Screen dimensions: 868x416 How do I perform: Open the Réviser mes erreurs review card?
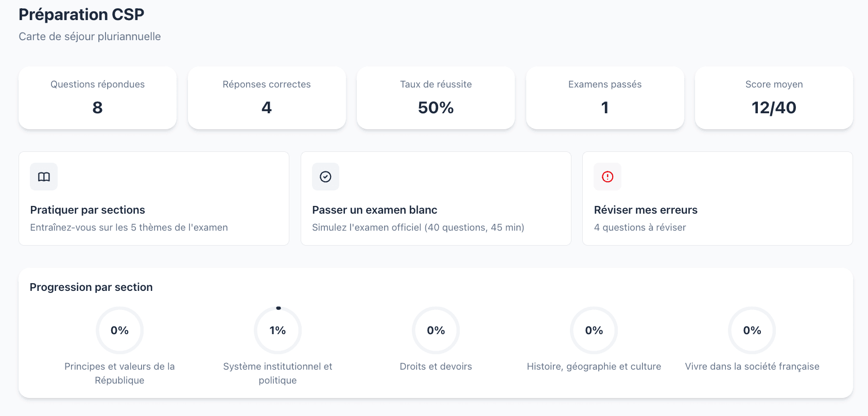pyautogui.click(x=718, y=198)
